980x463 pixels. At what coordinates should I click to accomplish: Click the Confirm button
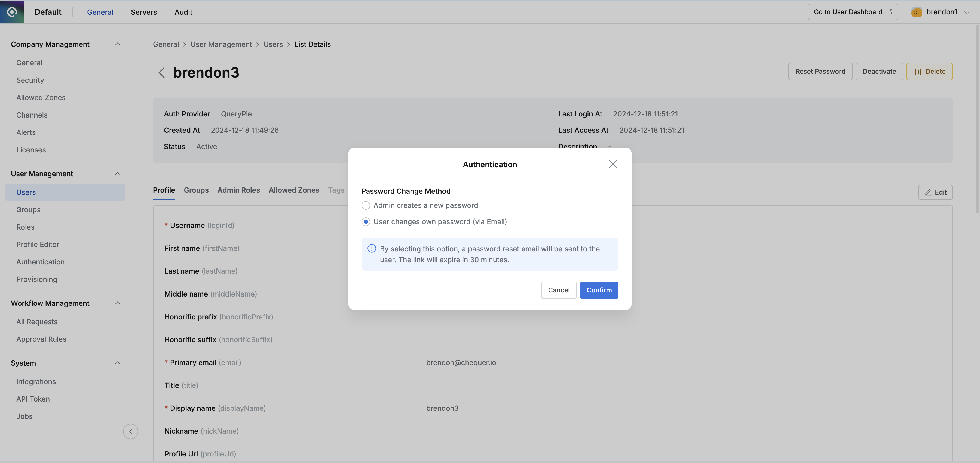pyautogui.click(x=599, y=290)
